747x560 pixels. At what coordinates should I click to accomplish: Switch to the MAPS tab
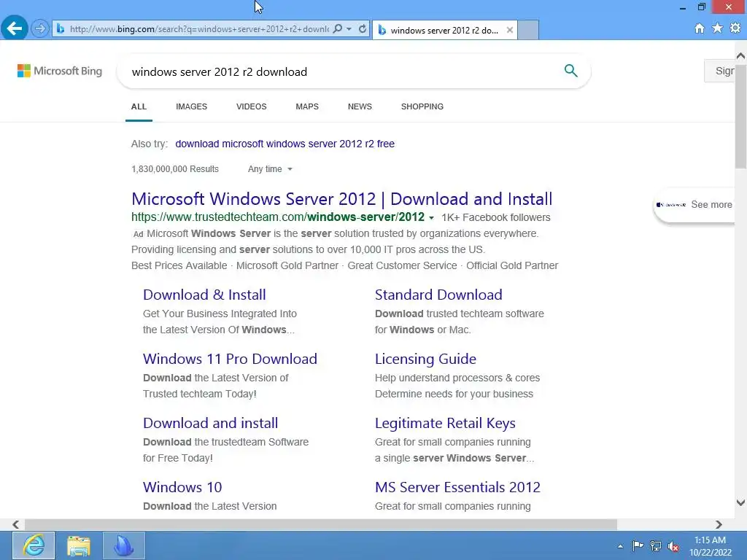click(307, 106)
